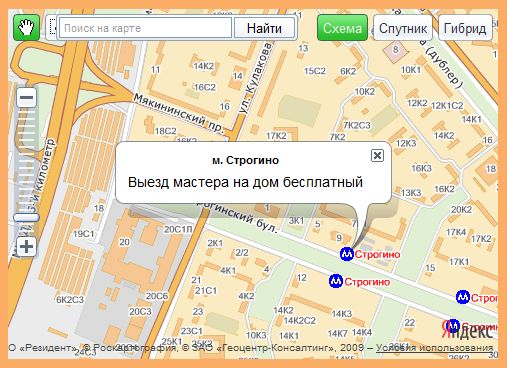Switch the map to Спутник view

point(403,28)
